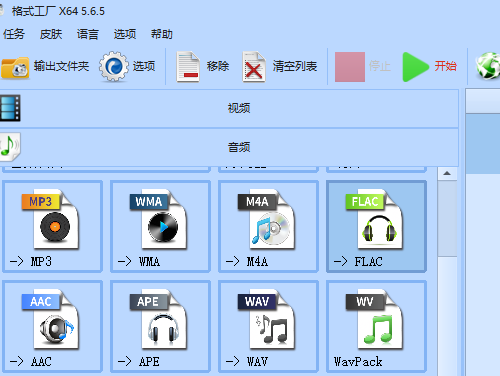Click the red 开始 label
500x376 pixels.
(445, 66)
